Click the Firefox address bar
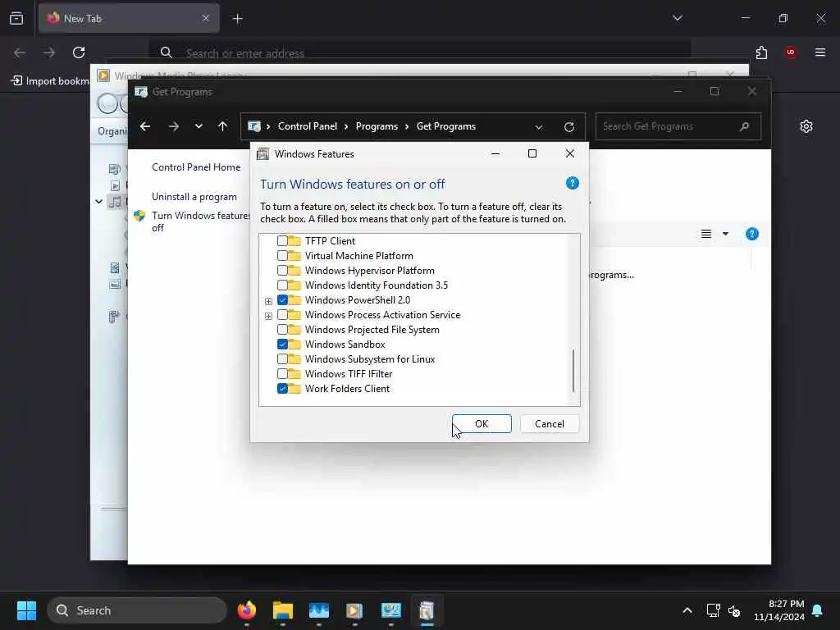This screenshot has height=630, width=840. click(x=419, y=52)
